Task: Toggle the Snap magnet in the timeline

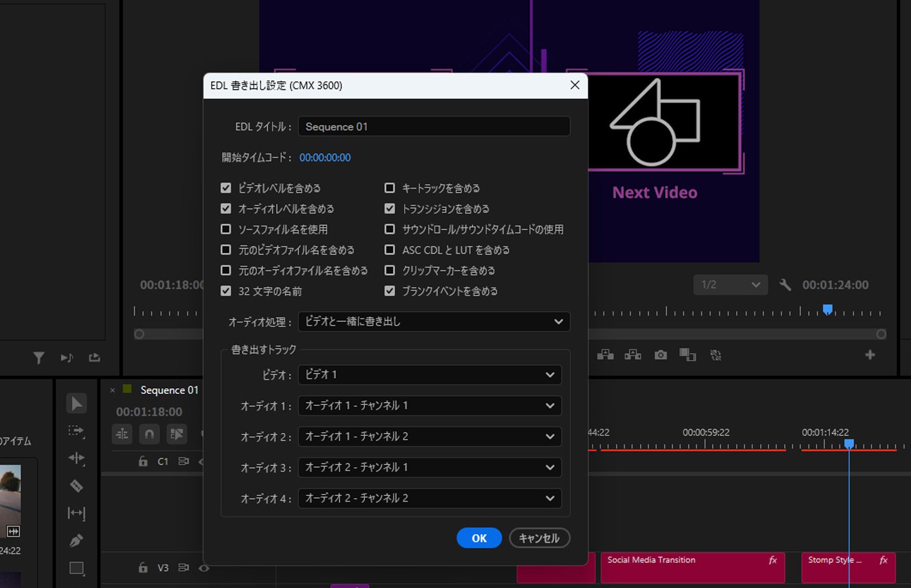Action: click(x=149, y=434)
